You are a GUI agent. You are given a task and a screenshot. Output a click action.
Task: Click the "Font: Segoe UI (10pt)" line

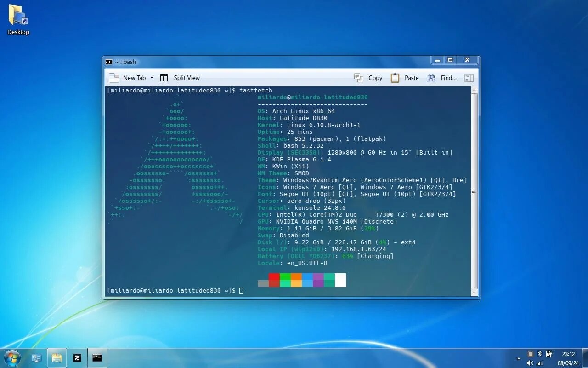[357, 194]
